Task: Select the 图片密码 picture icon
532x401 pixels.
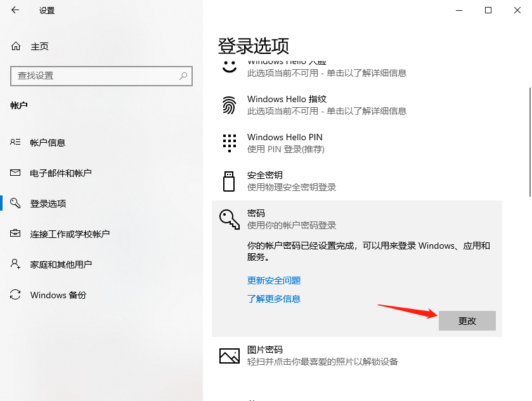Action: coord(229,356)
